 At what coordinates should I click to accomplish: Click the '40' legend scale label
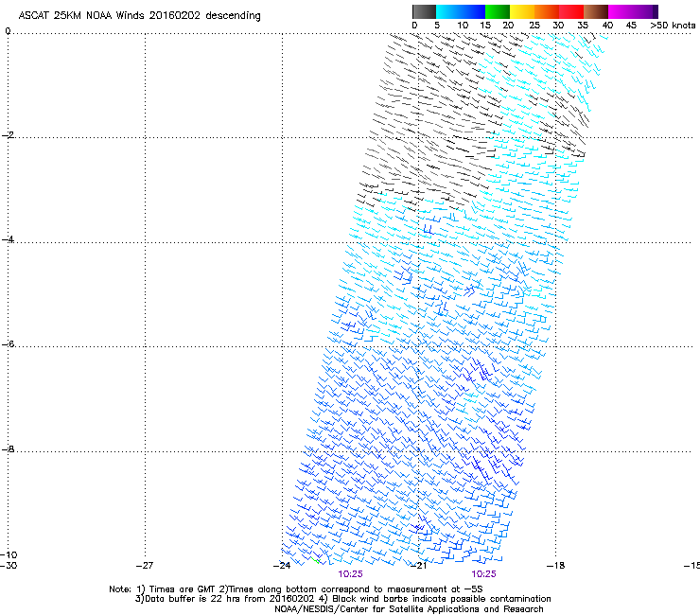(607, 26)
